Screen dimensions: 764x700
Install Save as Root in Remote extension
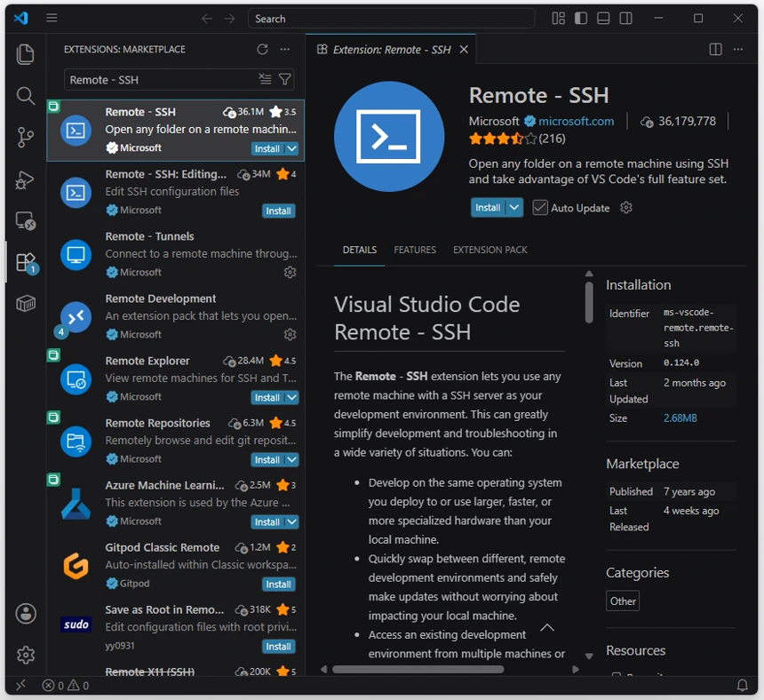tap(279, 647)
